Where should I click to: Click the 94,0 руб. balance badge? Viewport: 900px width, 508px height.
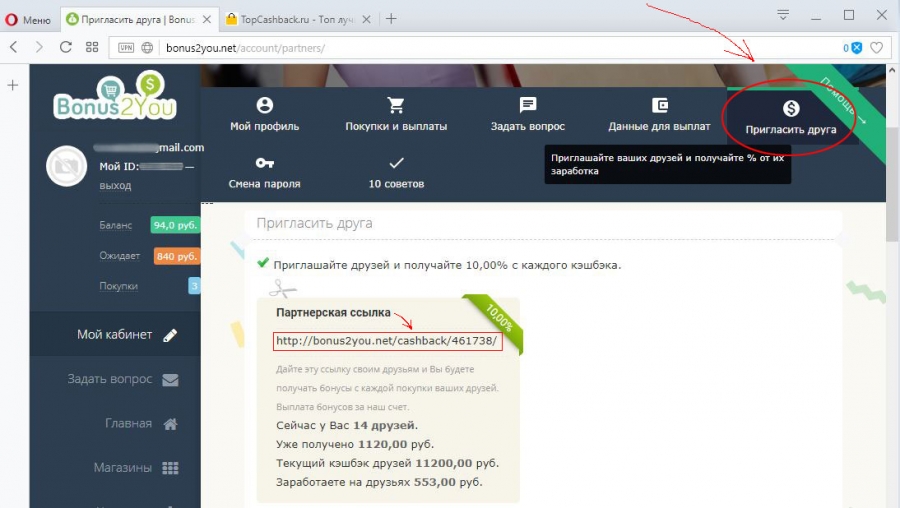coord(176,225)
